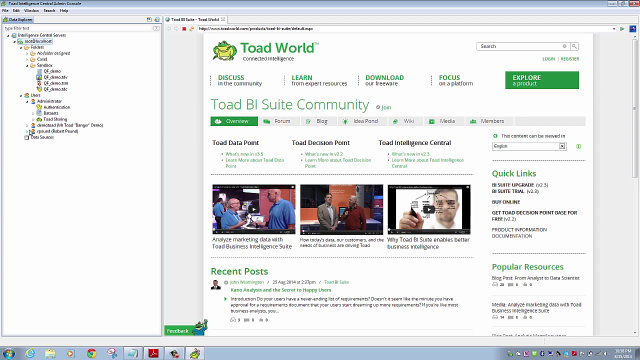The width and height of the screenshot is (640, 360).
Task: Collapse the Users node
Action: coord(21,96)
